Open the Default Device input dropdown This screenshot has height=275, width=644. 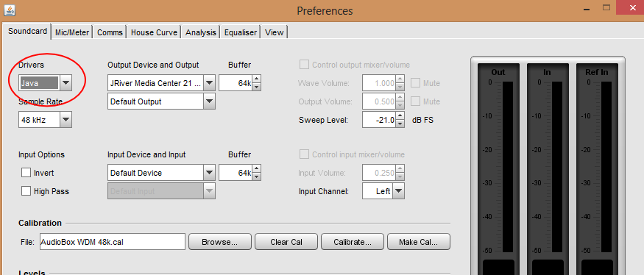coord(161,173)
